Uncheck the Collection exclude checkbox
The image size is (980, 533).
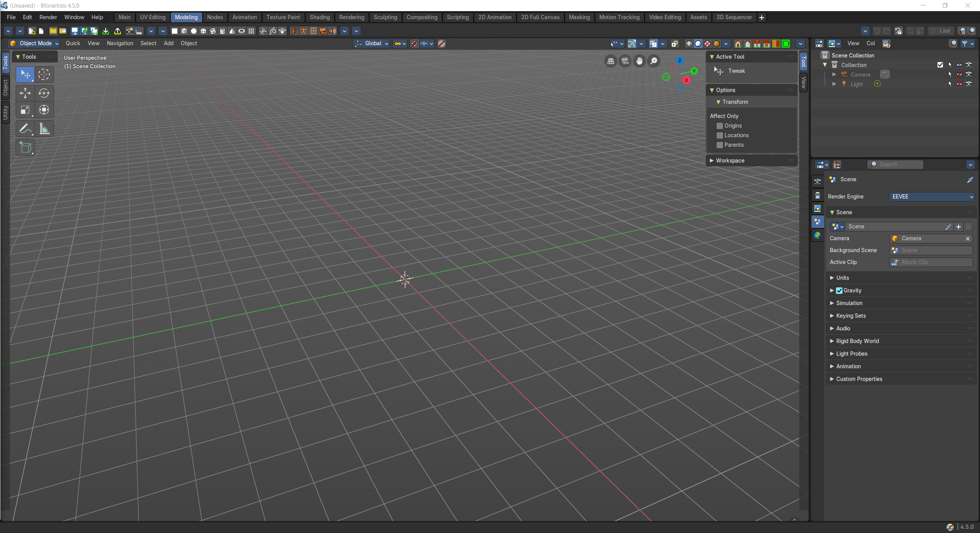click(940, 65)
